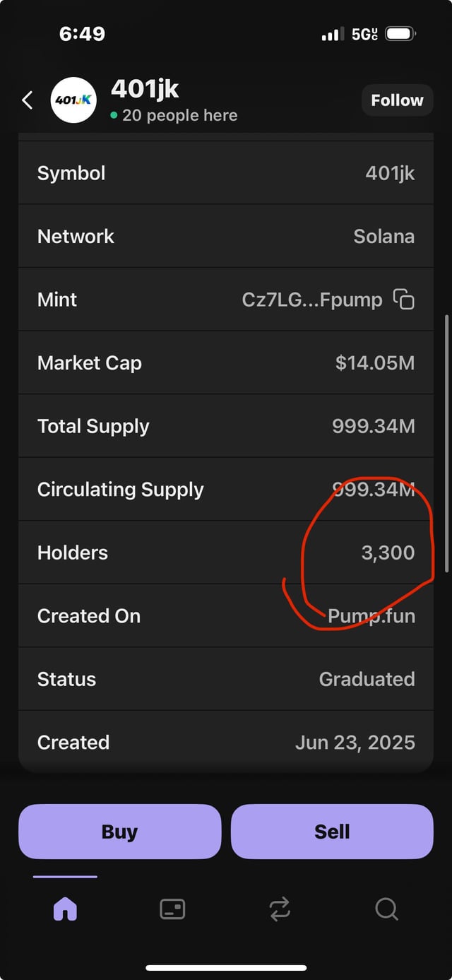Viewport: 452px width, 980px height.
Task: Tap the back arrow chevron
Action: (x=28, y=100)
